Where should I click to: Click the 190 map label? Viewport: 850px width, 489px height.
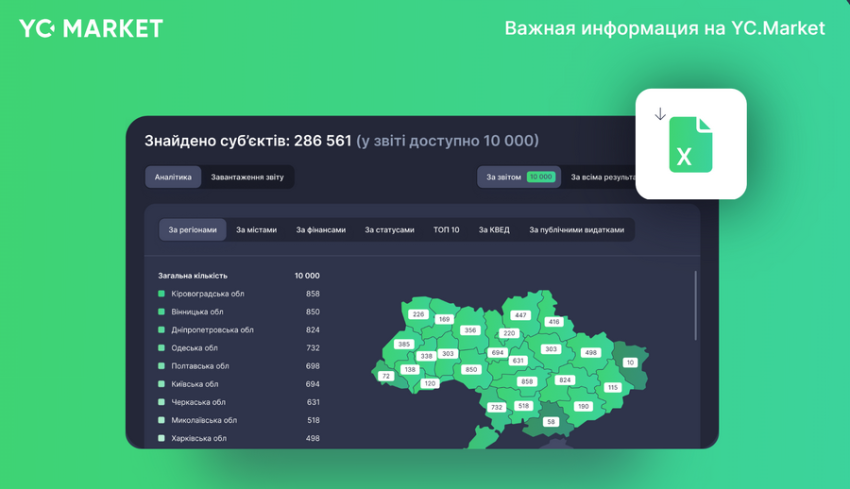click(583, 406)
